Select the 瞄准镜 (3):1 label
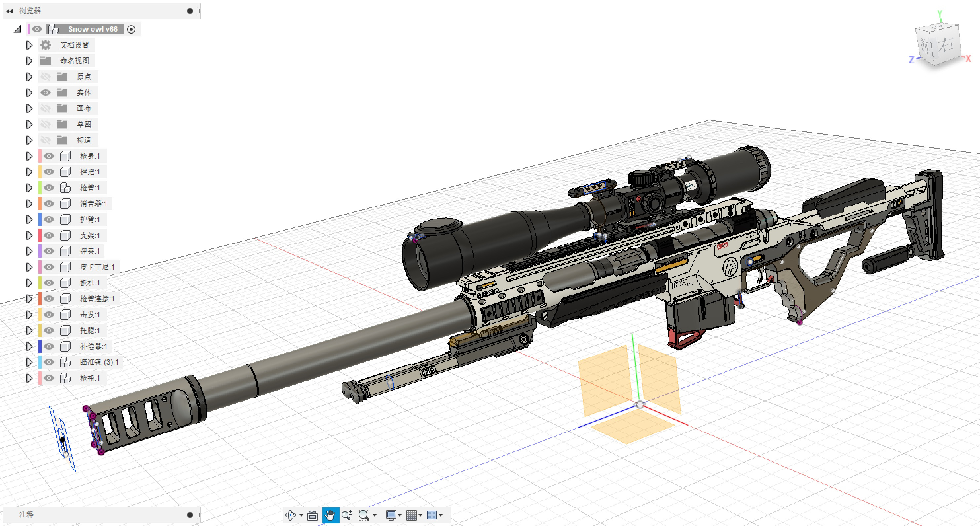Image resolution: width=980 pixels, height=526 pixels. [x=99, y=362]
